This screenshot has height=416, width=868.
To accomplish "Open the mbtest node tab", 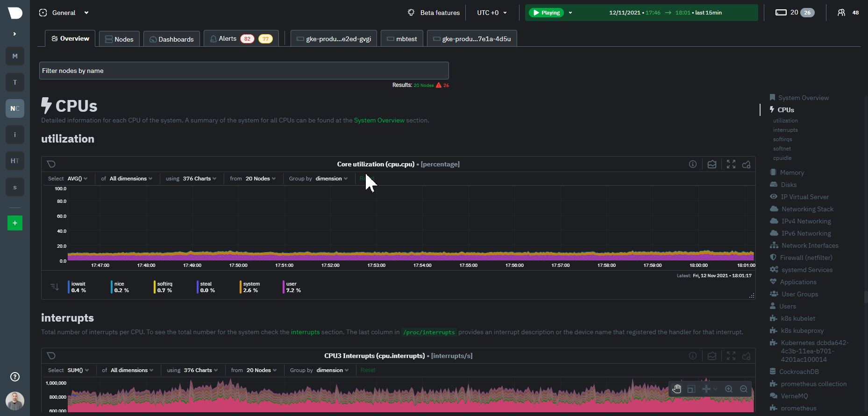I will 402,39.
